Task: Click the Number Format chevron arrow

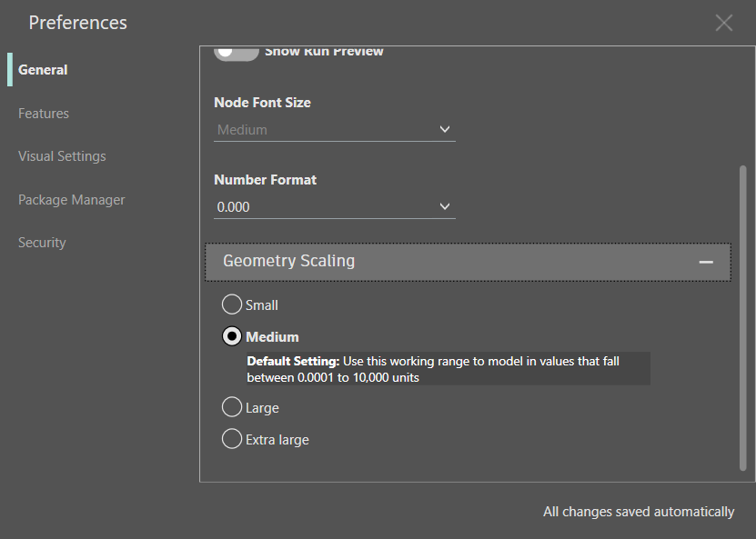Action: point(445,206)
